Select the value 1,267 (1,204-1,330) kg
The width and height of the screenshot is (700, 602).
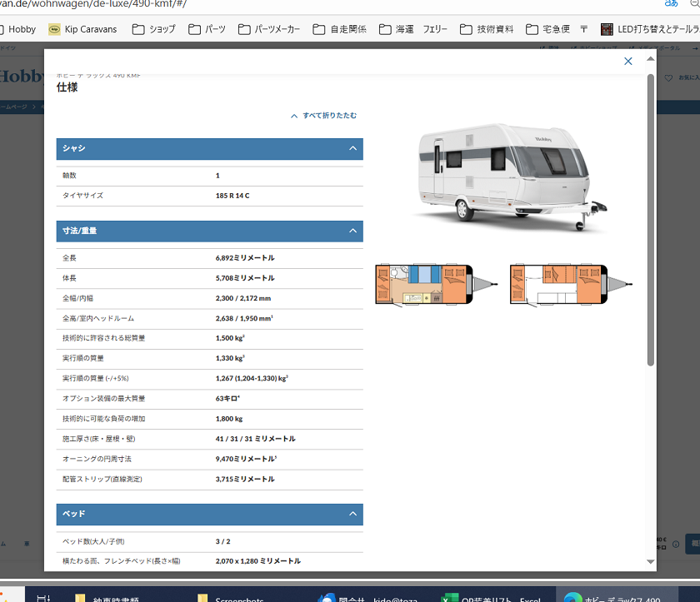tap(252, 379)
